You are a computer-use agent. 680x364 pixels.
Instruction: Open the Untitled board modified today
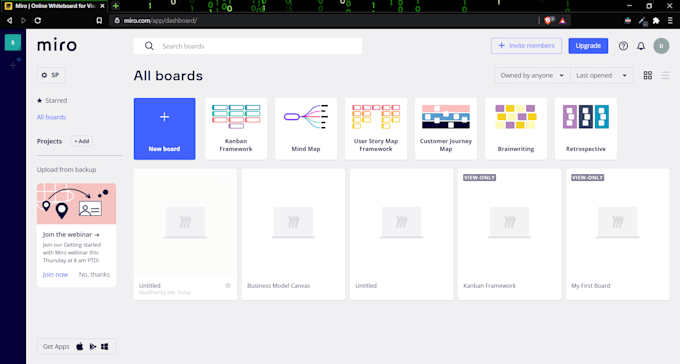click(x=185, y=234)
